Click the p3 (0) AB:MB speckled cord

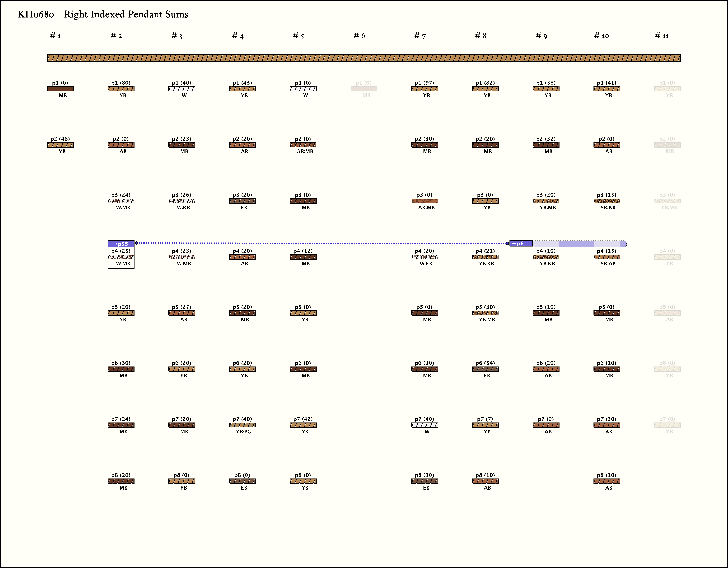(x=424, y=201)
